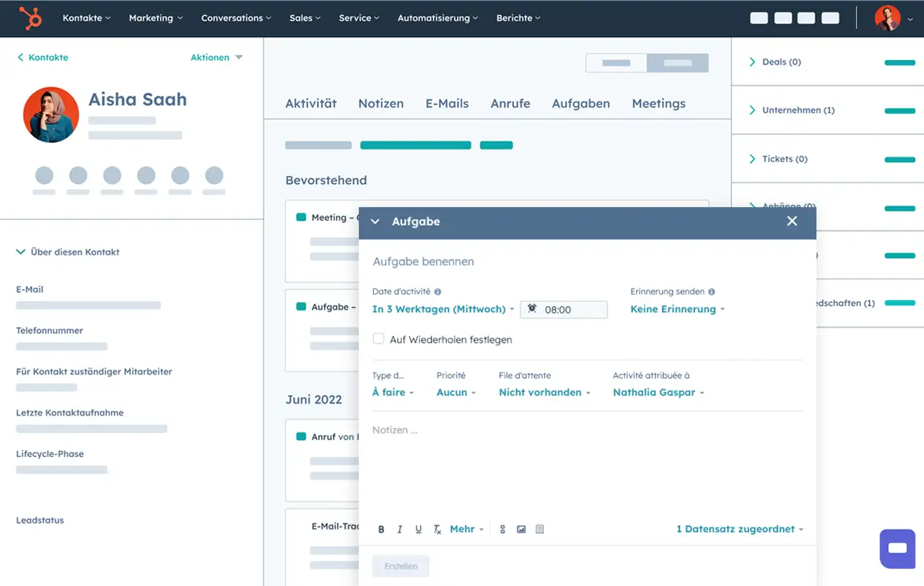Open the 'Keine Erinnerung' reminder dropdown
The height and width of the screenshot is (586, 924).
pyautogui.click(x=677, y=309)
